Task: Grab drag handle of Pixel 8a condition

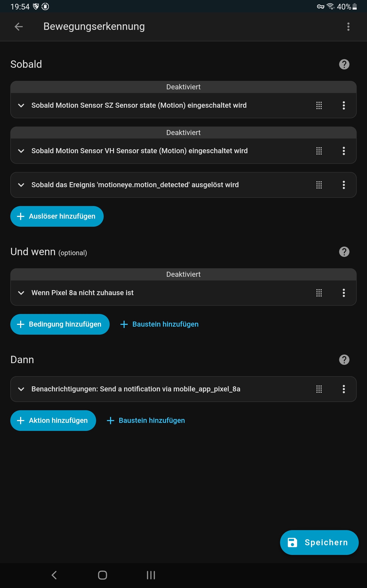Action: coord(319,293)
